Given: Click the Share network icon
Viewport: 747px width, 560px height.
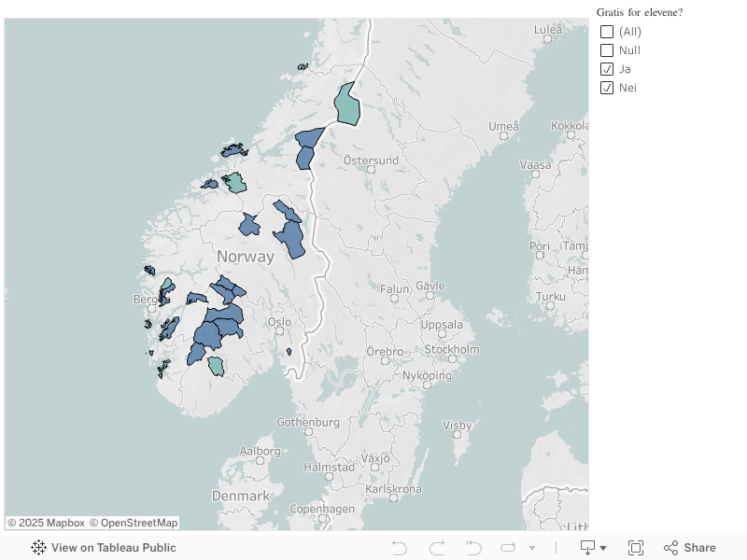Looking at the screenshot, I should point(670,548).
